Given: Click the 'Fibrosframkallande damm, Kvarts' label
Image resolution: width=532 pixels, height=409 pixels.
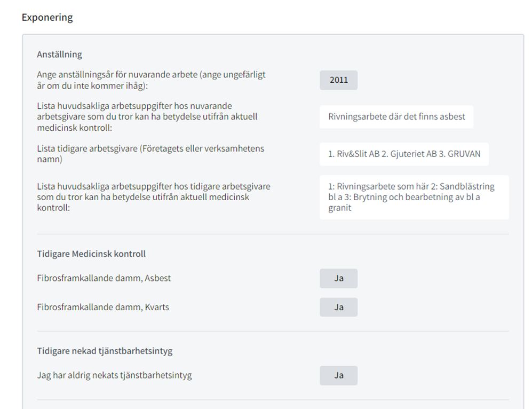Looking at the screenshot, I should coord(103,307).
